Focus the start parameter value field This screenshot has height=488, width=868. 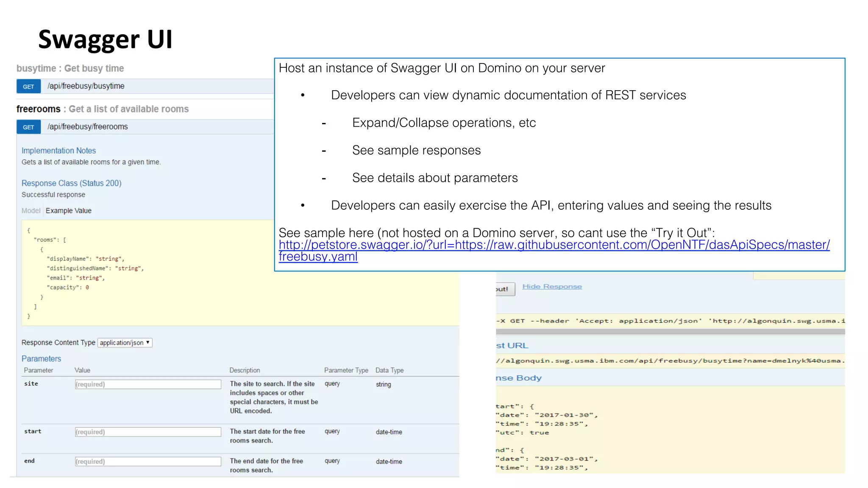coord(148,432)
